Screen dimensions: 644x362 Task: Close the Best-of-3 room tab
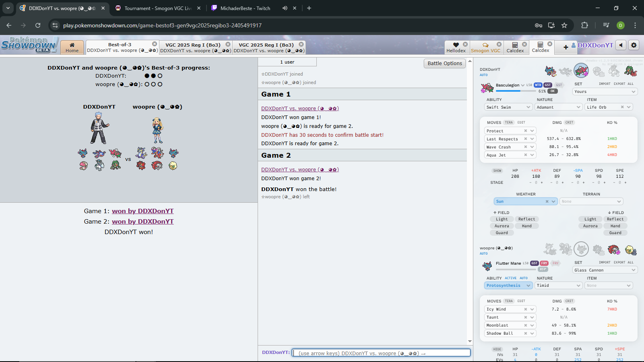(x=155, y=44)
